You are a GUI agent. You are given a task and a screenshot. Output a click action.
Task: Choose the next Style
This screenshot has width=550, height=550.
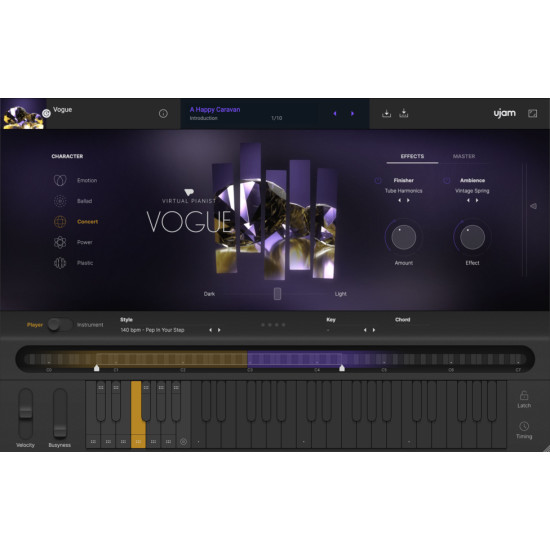[219, 330]
